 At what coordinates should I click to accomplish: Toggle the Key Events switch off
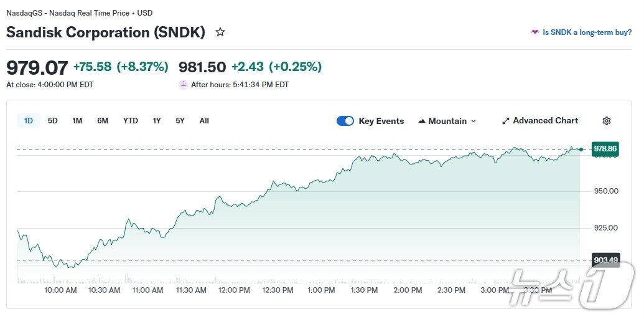pos(345,121)
